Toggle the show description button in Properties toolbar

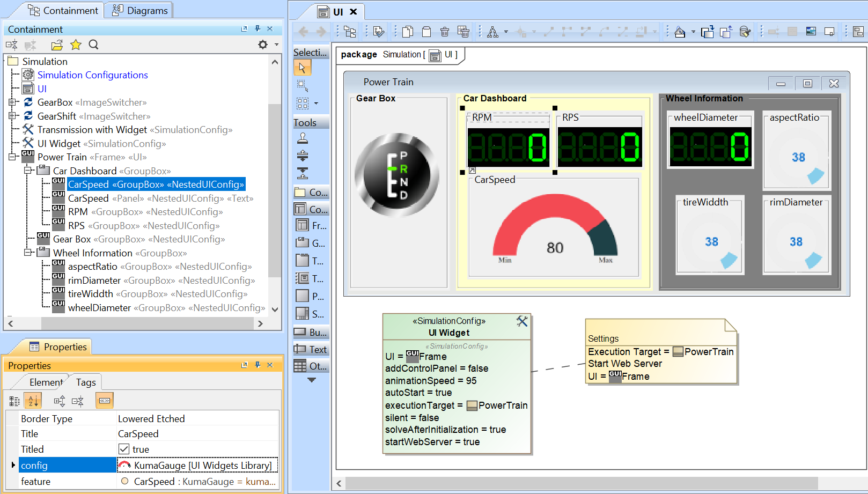tap(105, 401)
